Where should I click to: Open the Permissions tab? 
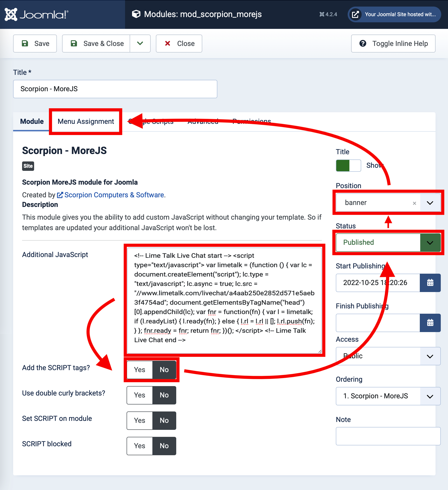tap(252, 121)
